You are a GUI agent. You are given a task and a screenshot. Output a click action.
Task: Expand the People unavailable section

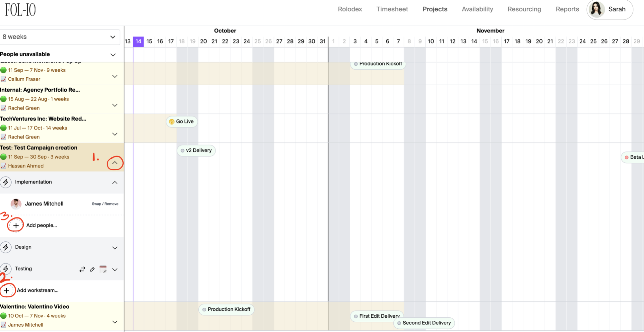click(x=113, y=54)
